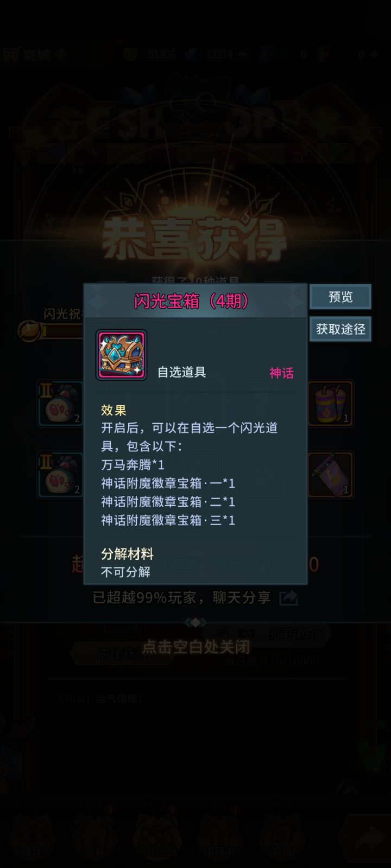Image resolution: width=391 pixels, height=868 pixels.
Task: Tap the lower-left pink monster reward icon
Action: coord(60,475)
